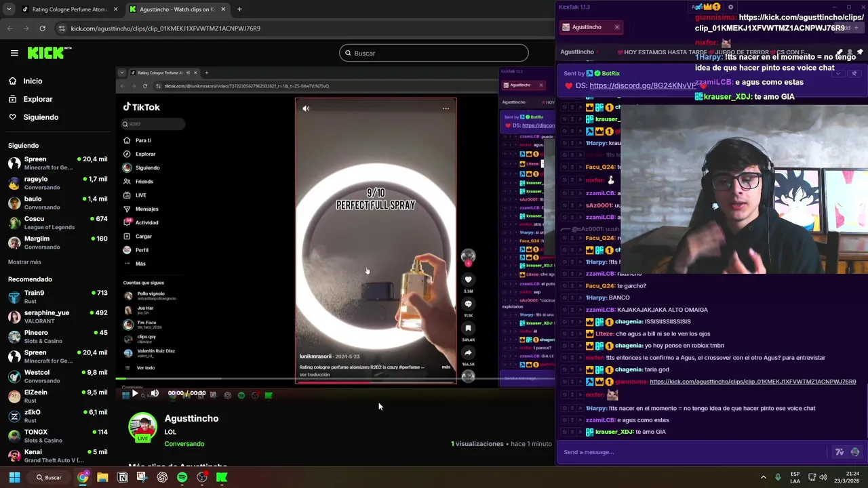868x488 pixels.
Task: Open zEkO Rust channel
Action: pos(58,415)
